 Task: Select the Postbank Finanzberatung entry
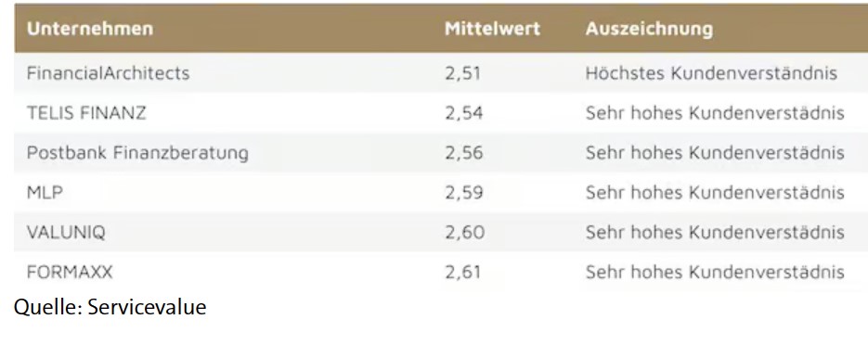(137, 153)
